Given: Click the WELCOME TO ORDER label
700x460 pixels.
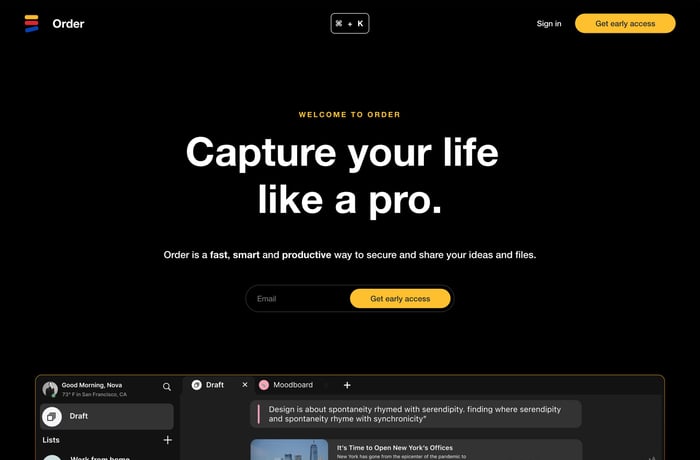Looking at the screenshot, I should (350, 115).
